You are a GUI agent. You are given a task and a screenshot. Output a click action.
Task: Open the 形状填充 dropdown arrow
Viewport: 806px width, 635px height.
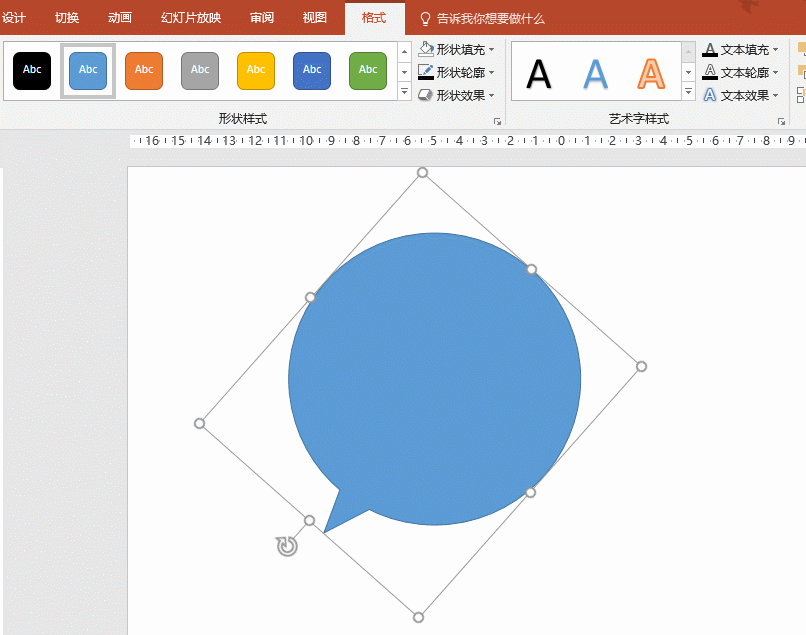[491, 50]
